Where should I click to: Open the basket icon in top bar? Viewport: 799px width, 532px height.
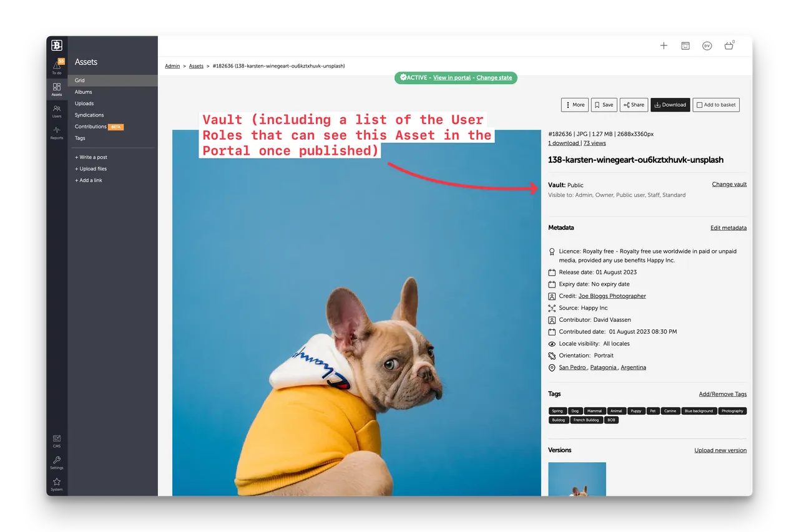tap(728, 46)
